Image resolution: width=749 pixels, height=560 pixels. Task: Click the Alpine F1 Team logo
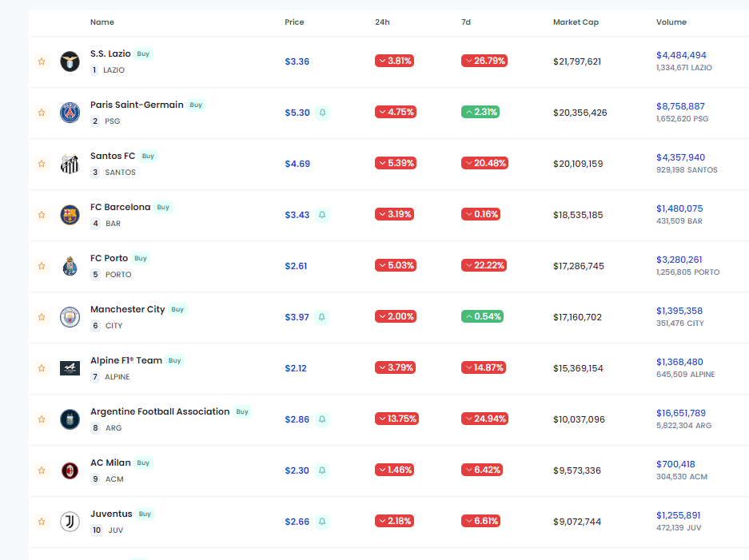(70, 367)
